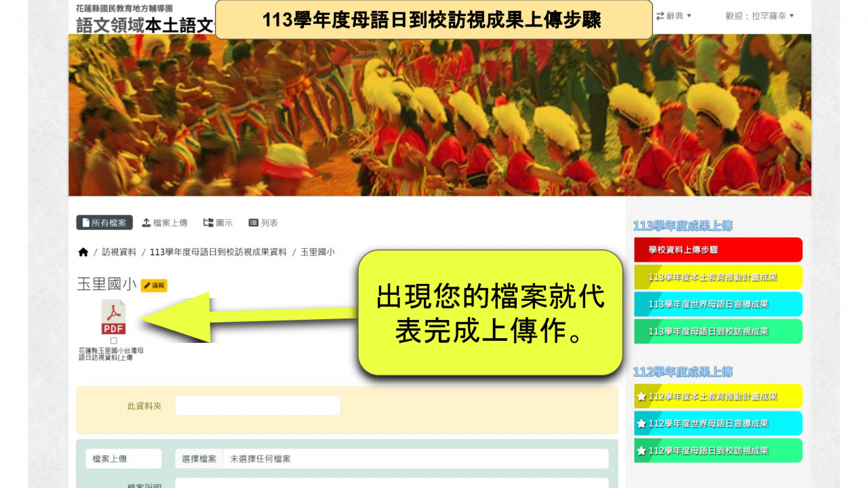Switch to 列表 view

263,223
